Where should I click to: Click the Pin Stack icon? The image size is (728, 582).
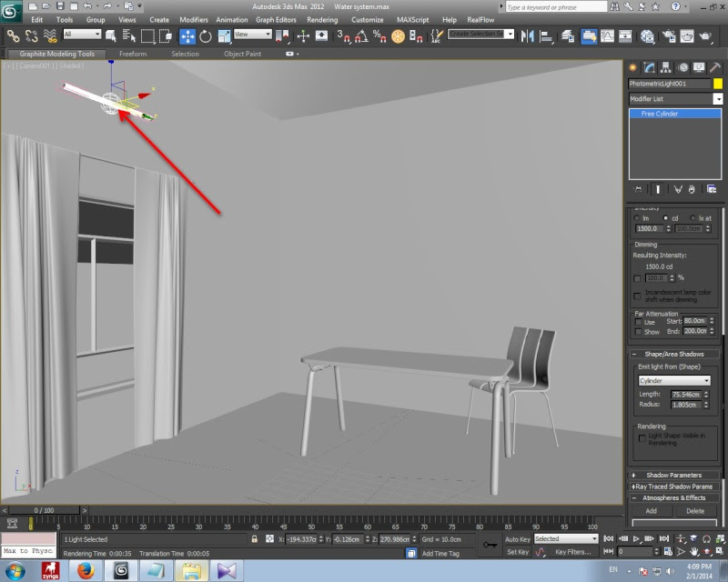click(639, 189)
